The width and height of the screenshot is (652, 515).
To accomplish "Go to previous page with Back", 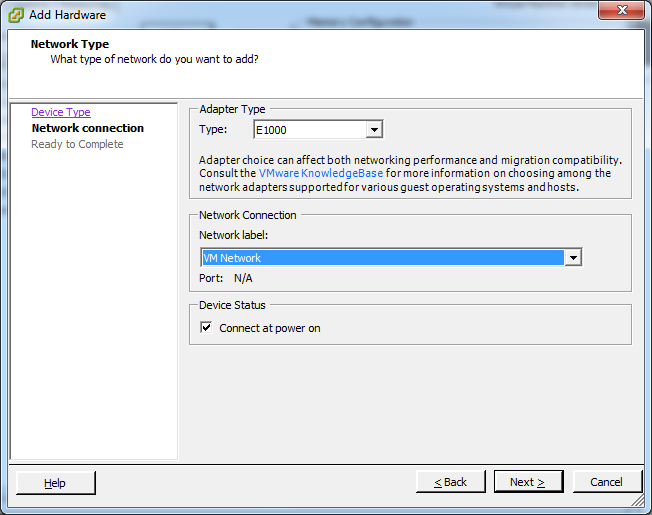I will [451, 482].
